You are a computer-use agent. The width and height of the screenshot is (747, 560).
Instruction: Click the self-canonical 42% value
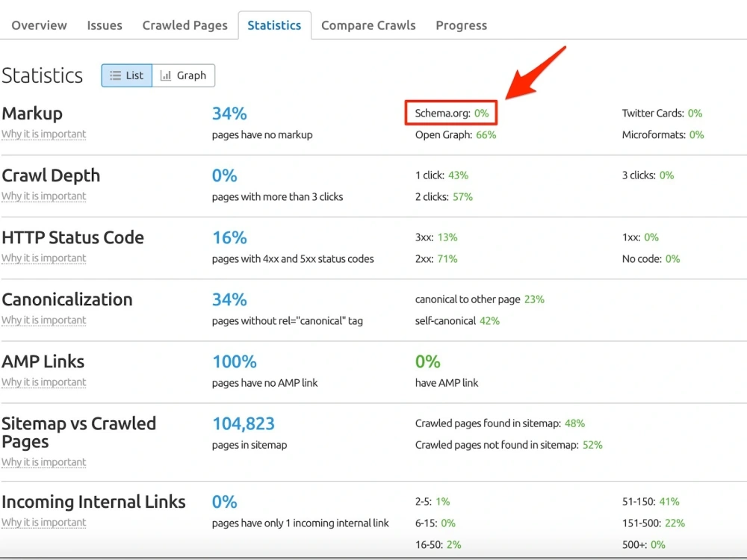coord(490,320)
